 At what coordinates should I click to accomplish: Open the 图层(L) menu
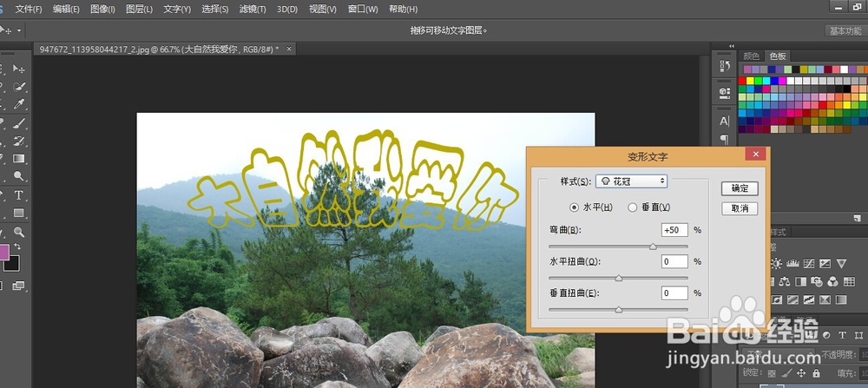coord(139,10)
